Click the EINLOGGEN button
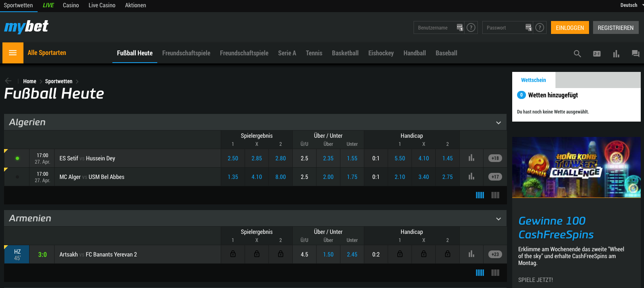This screenshot has width=644, height=288. pos(570,27)
